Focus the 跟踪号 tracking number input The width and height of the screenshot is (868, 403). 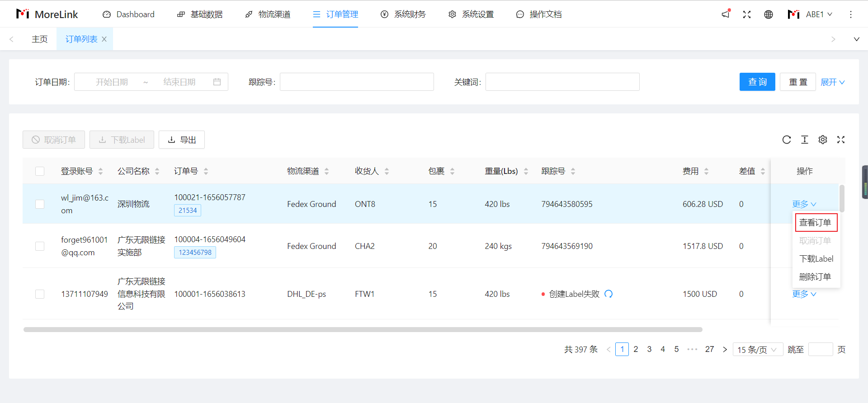(x=357, y=82)
